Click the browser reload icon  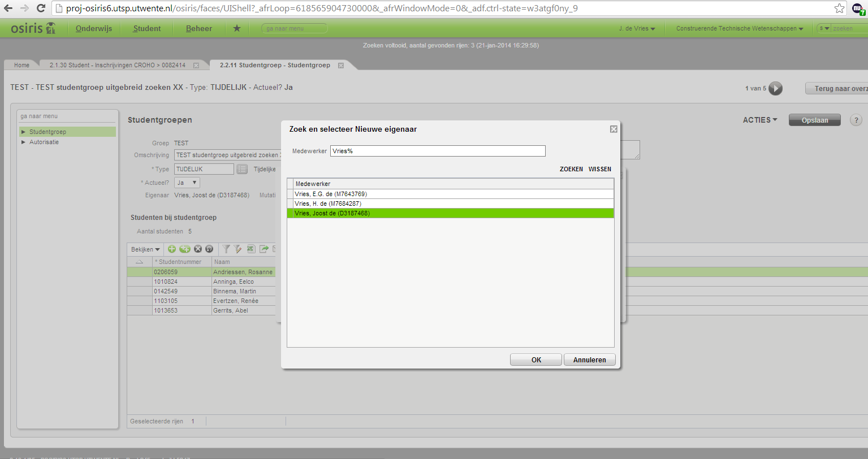(x=41, y=8)
